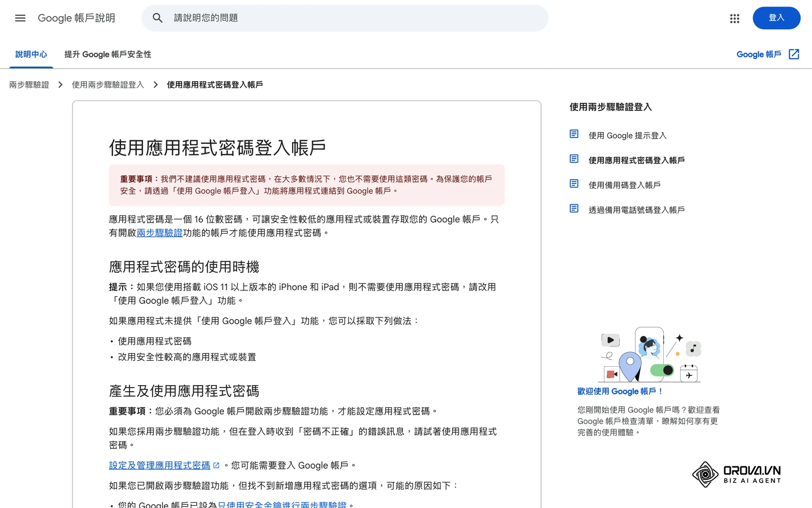The height and width of the screenshot is (508, 812).
Task: Click the external-link icon after 設定及管理應用程式密碼
Action: click(216, 465)
